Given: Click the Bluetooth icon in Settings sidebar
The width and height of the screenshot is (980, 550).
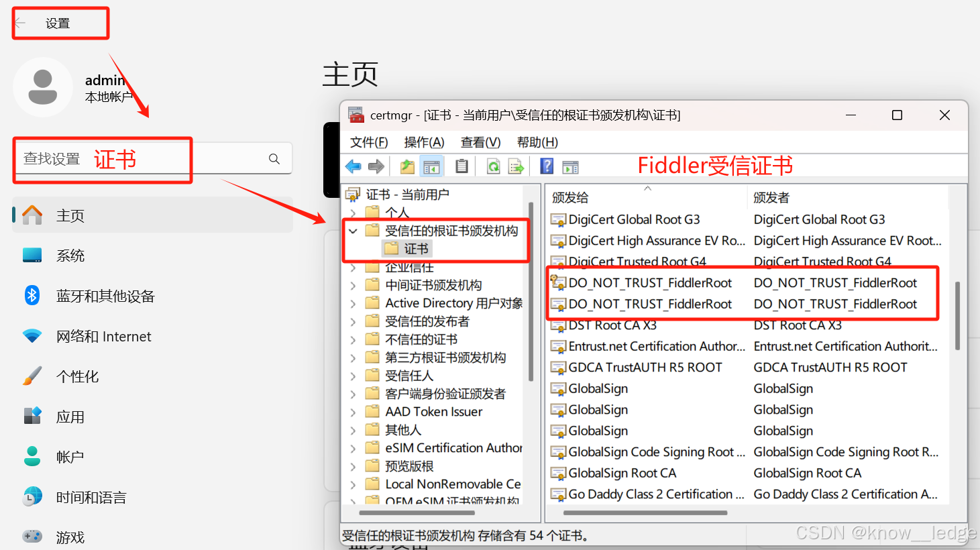Looking at the screenshot, I should click(x=32, y=295).
